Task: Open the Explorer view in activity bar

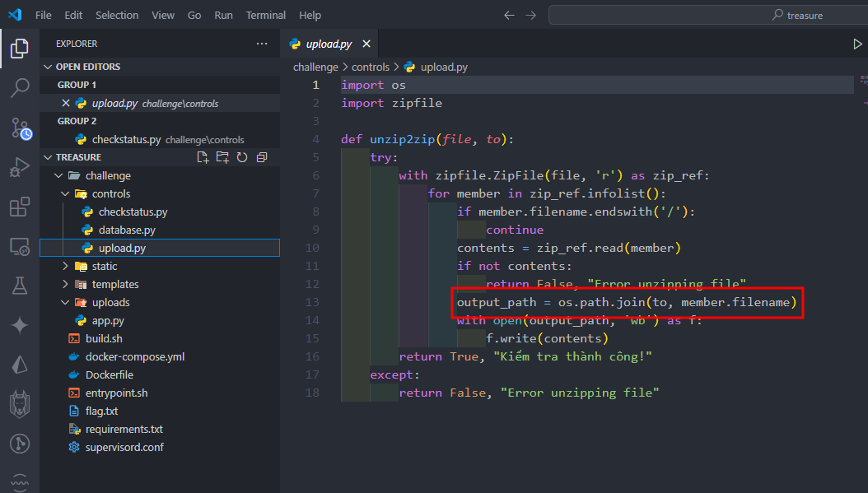Action: click(20, 49)
